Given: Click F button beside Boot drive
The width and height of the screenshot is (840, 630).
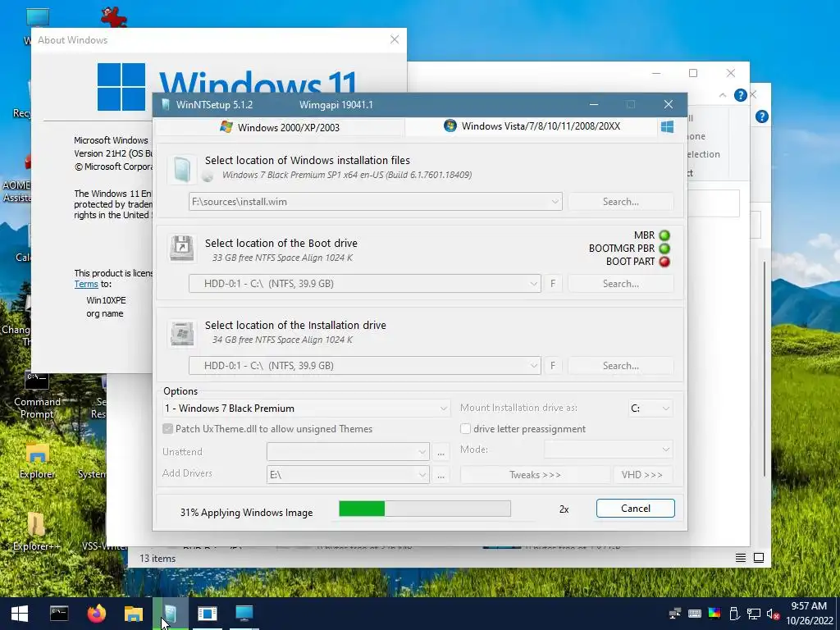Looking at the screenshot, I should (553, 284).
